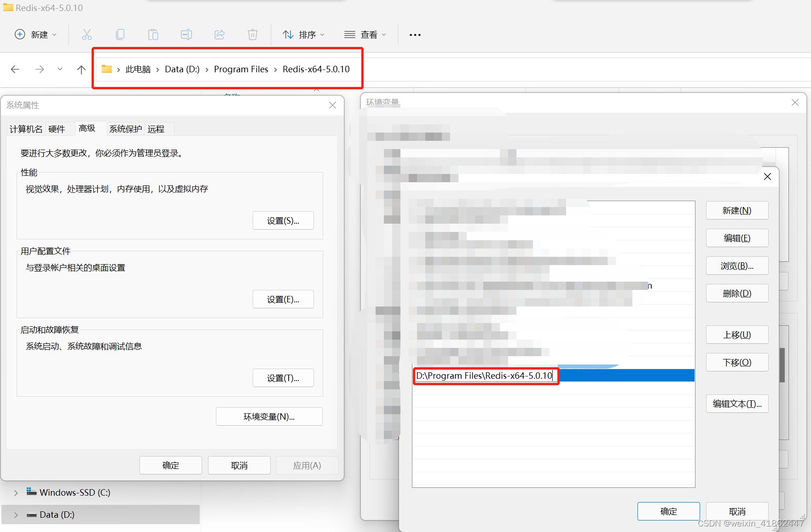
Task: Click the Copy icon in Explorer toolbar
Action: pyautogui.click(x=120, y=34)
